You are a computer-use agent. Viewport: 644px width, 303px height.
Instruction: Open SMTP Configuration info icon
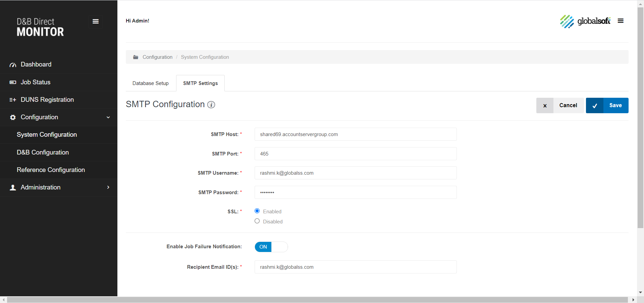[211, 105]
